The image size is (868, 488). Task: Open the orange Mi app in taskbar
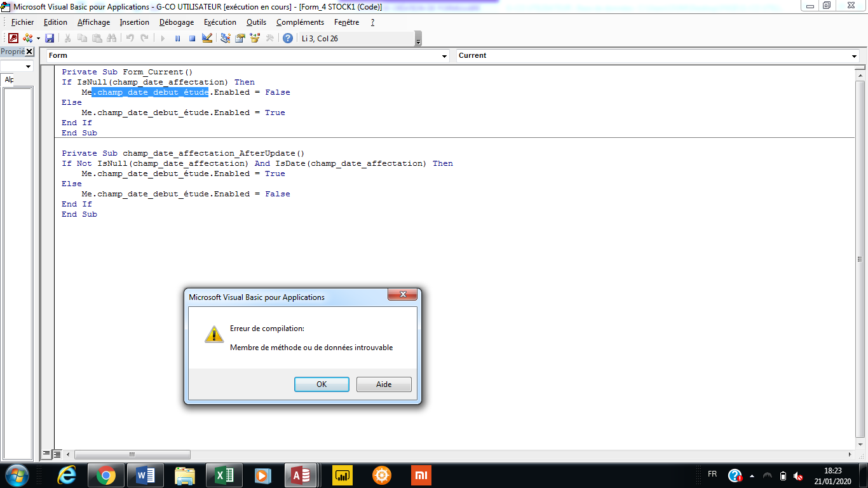pyautogui.click(x=421, y=475)
